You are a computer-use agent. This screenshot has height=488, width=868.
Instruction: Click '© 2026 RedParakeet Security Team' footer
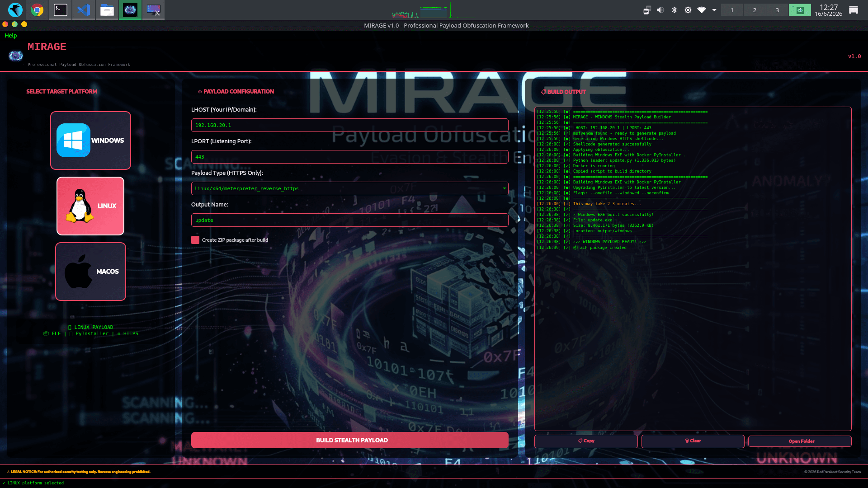[x=832, y=472]
